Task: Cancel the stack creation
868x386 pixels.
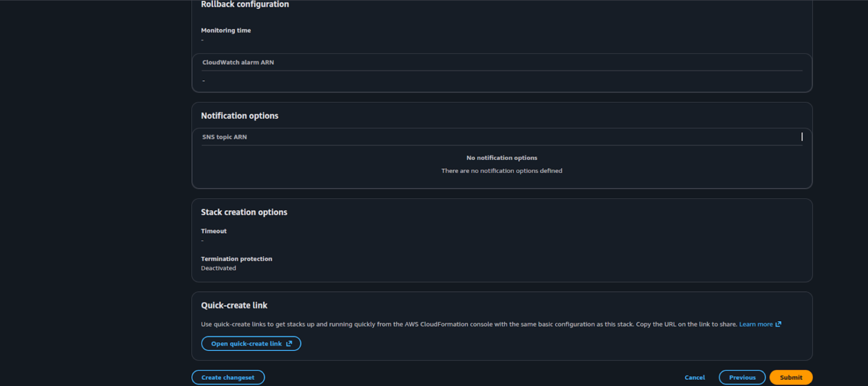Action: [x=694, y=377]
